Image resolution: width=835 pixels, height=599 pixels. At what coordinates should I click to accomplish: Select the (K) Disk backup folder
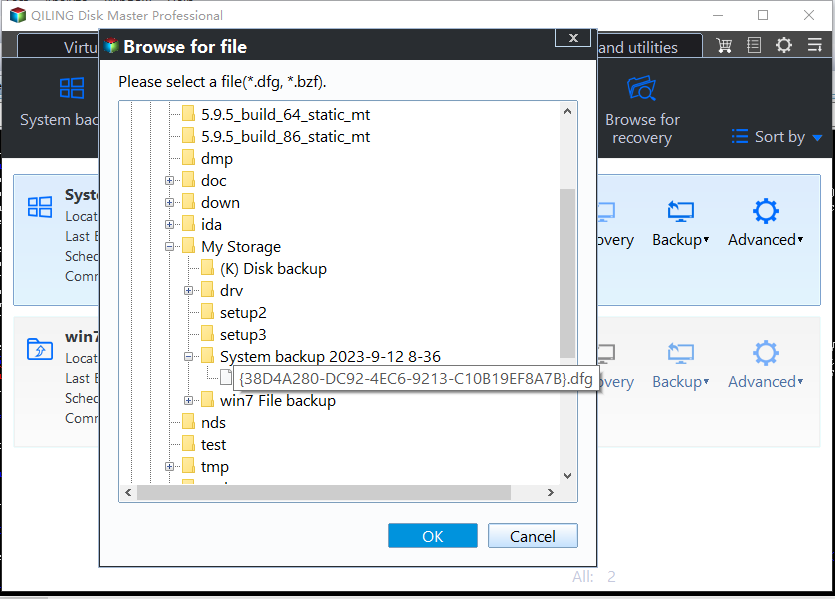pos(273,269)
